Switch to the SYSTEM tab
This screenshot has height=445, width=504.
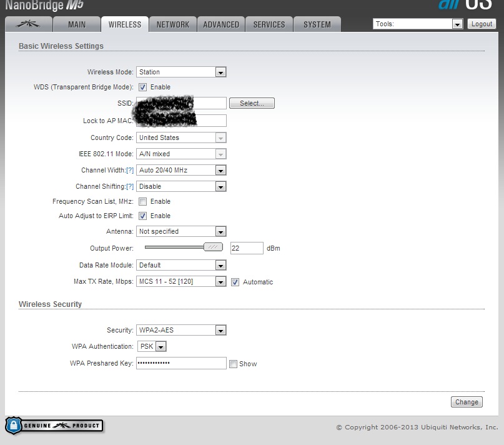[317, 24]
